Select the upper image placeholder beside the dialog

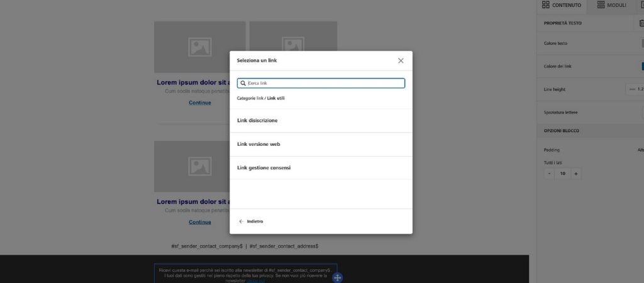[x=293, y=36]
